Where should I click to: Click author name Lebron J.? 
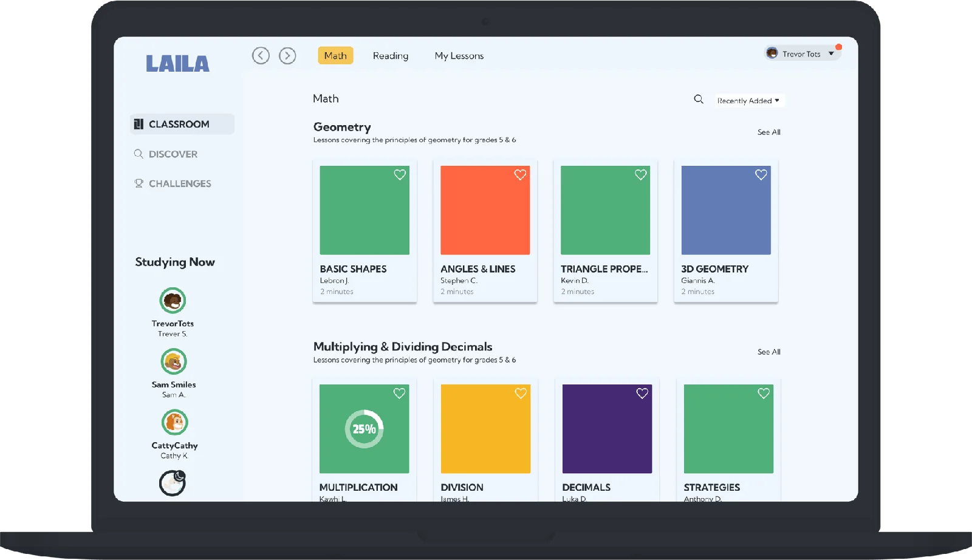[x=334, y=281]
